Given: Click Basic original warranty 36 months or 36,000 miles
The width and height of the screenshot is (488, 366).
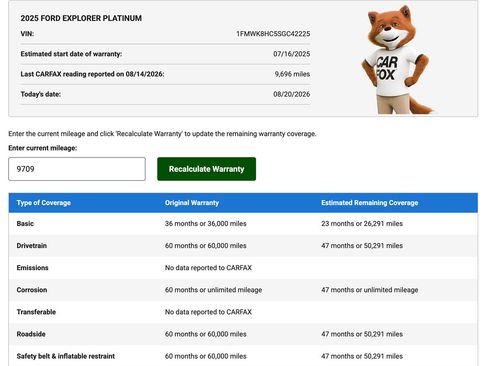Looking at the screenshot, I should tap(206, 224).
